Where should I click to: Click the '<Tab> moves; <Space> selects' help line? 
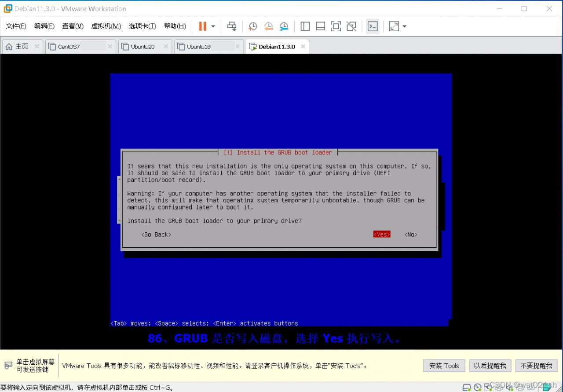204,323
